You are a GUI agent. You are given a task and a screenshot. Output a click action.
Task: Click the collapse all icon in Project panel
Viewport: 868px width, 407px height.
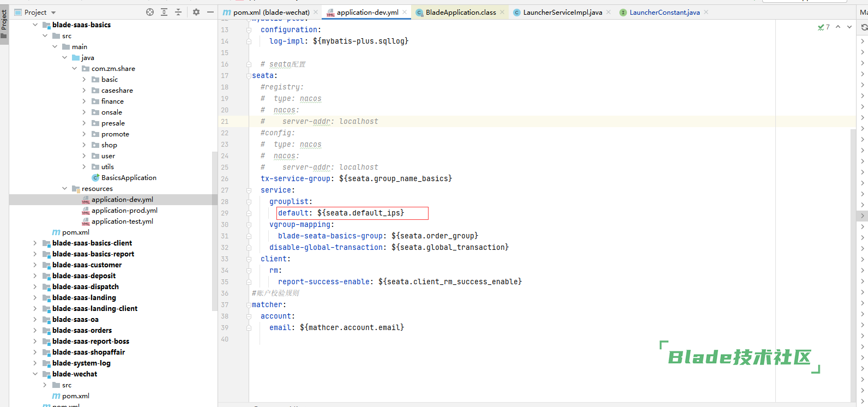tap(178, 12)
